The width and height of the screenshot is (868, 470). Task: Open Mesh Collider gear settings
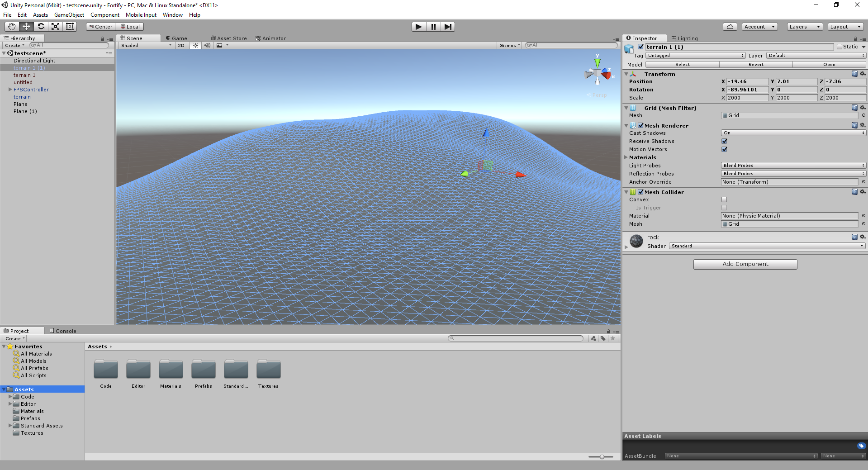(863, 192)
